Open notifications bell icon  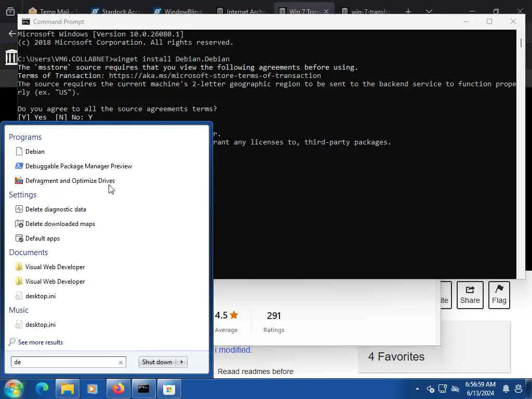(506, 389)
